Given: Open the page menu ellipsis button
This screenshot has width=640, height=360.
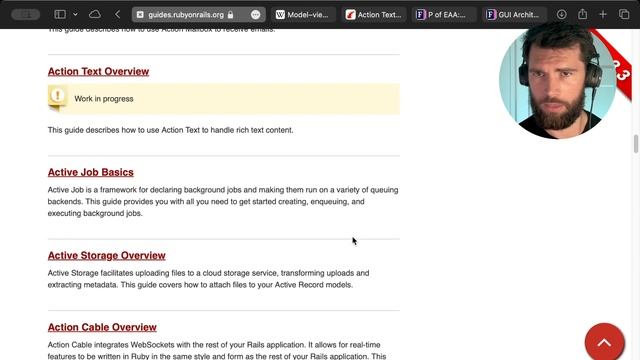Looking at the screenshot, I should 256,15.
